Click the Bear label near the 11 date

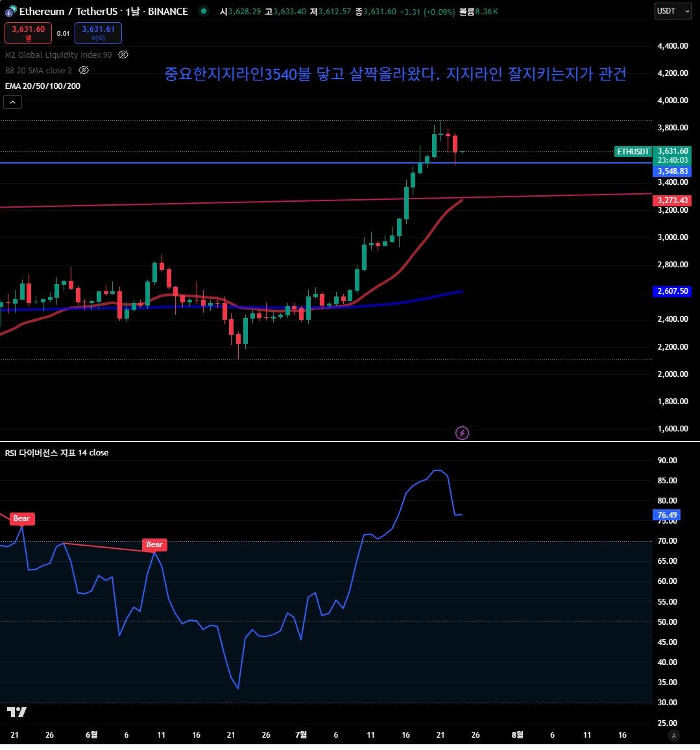click(x=154, y=544)
